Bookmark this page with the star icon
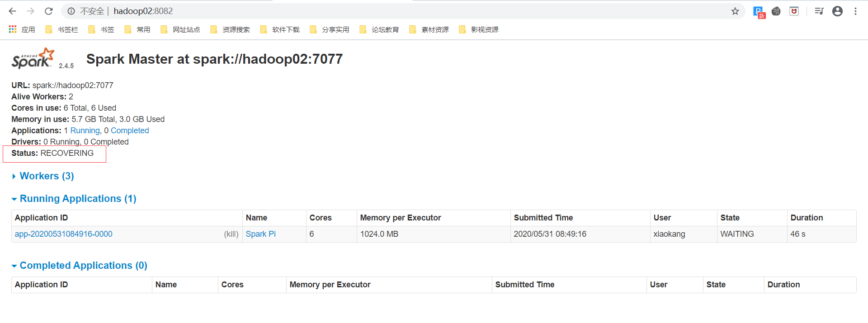 (735, 11)
